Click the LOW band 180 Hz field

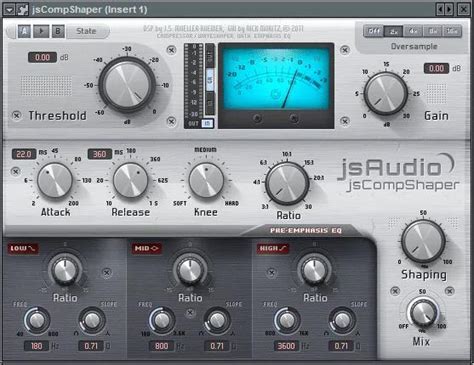tap(36, 346)
